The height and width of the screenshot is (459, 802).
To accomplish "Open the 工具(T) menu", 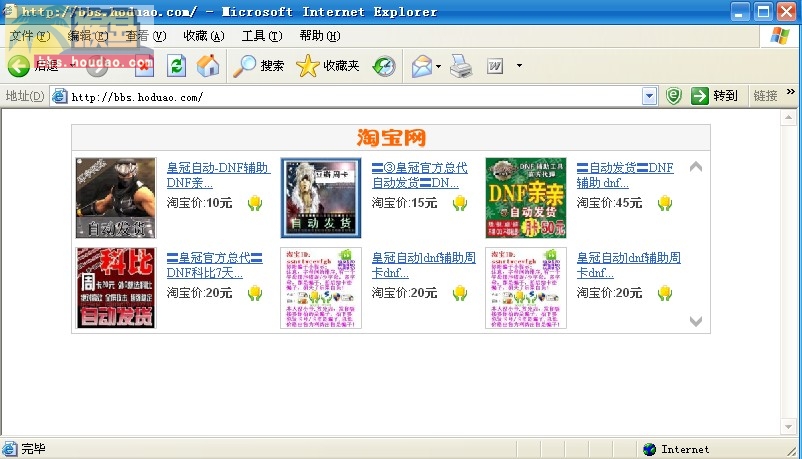I will 262,36.
